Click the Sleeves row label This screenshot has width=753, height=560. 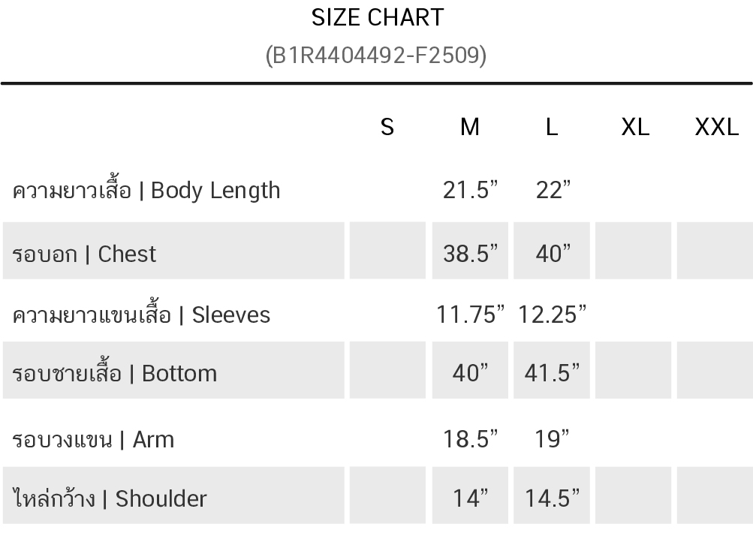(141, 315)
